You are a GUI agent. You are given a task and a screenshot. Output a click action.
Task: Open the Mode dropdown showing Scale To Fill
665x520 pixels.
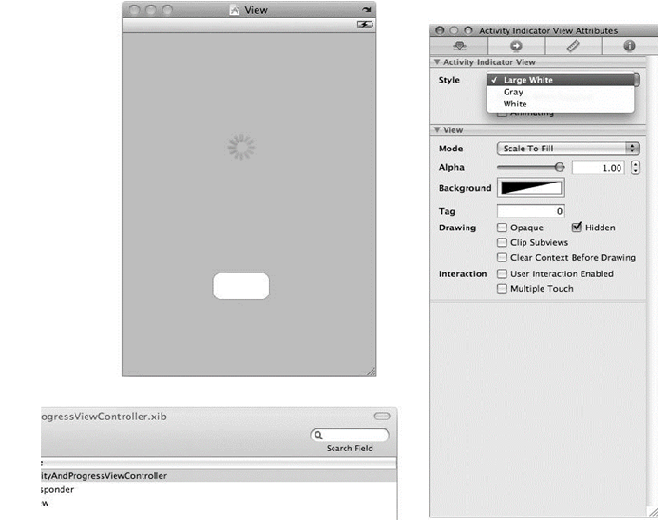[567, 148]
